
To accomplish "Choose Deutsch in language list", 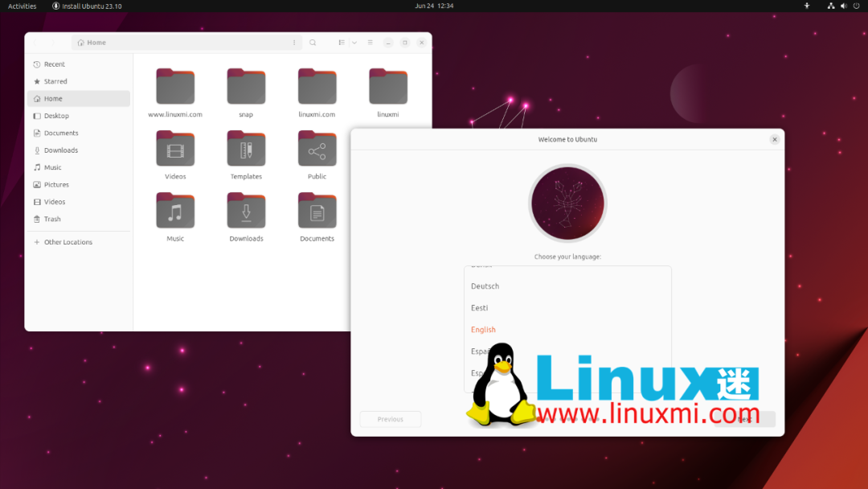I will [x=567, y=286].
